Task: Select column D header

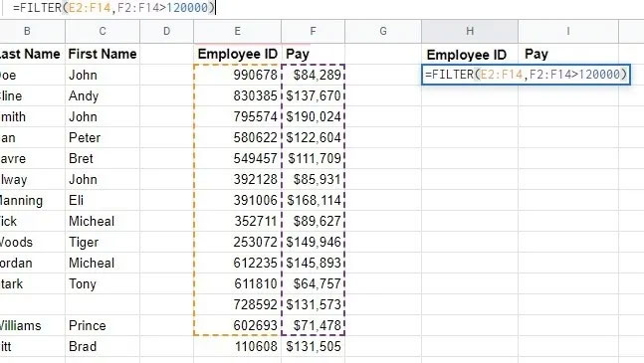Action: click(x=166, y=31)
